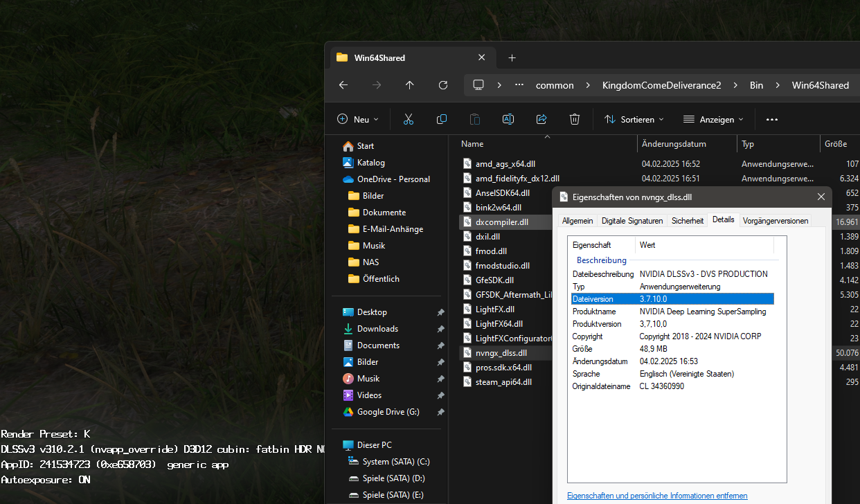The width and height of the screenshot is (860, 504).
Task: Select file steam_api64.dll
Action: pos(503,382)
